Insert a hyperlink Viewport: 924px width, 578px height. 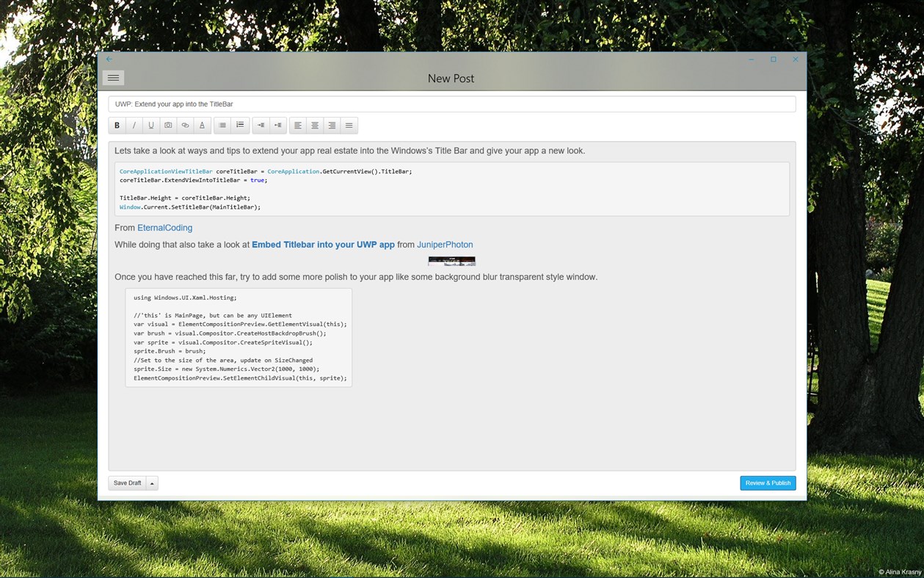tap(185, 125)
